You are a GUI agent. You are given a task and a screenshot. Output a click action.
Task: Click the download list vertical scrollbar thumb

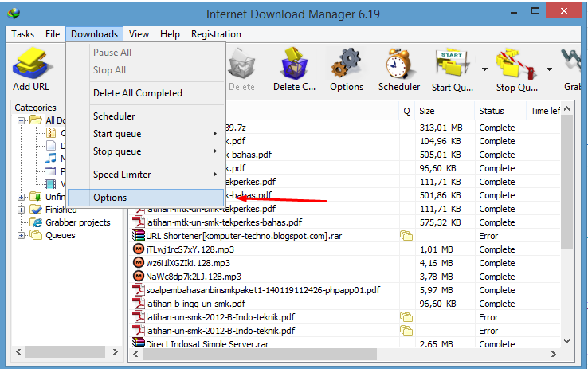click(567, 183)
